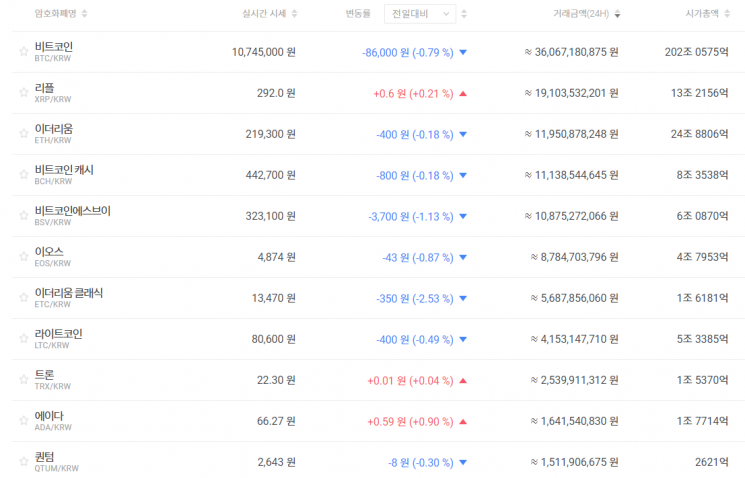Star the 이더리움 클래식 row
Viewport: 745px width, 478px height.
(24, 297)
